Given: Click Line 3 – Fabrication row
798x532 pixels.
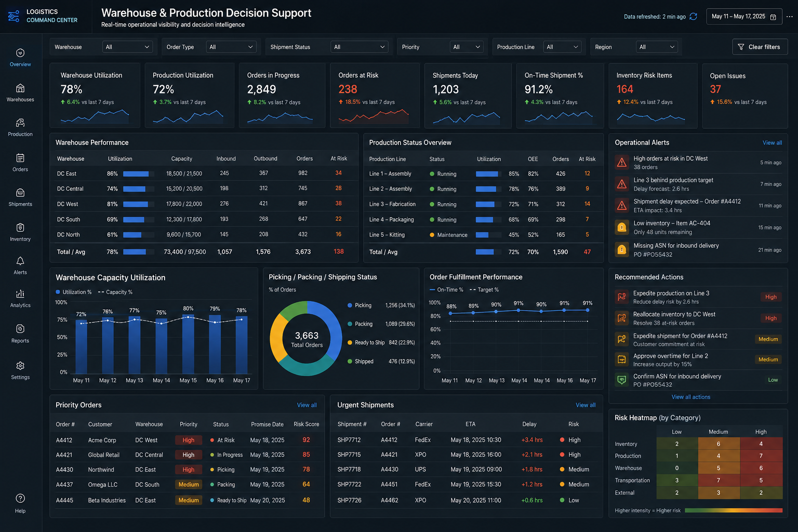Looking at the screenshot, I should coord(483,204).
